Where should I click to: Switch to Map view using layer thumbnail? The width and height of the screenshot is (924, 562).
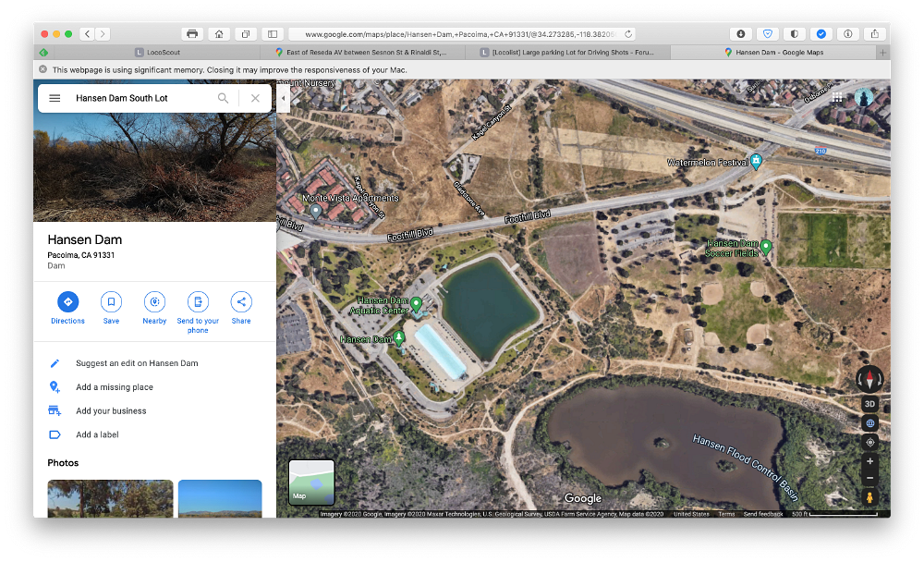pos(311,483)
